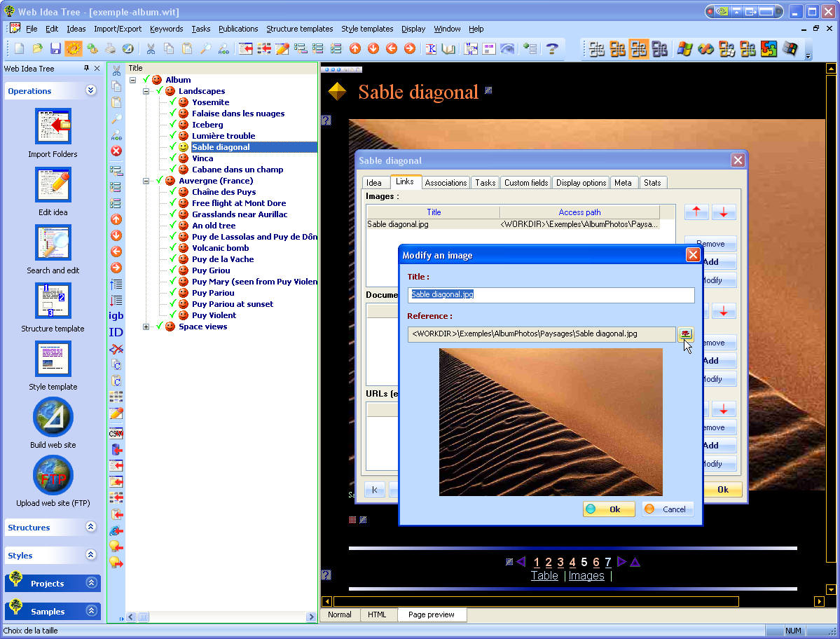Click the Upload web site (FTP) icon
The height and width of the screenshot is (639, 840).
pyautogui.click(x=53, y=476)
